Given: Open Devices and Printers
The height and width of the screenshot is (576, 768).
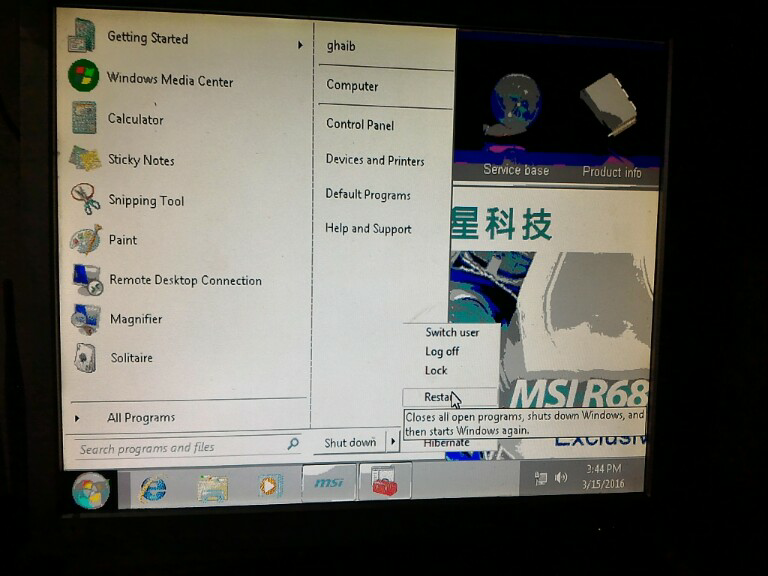Looking at the screenshot, I should coord(375,160).
